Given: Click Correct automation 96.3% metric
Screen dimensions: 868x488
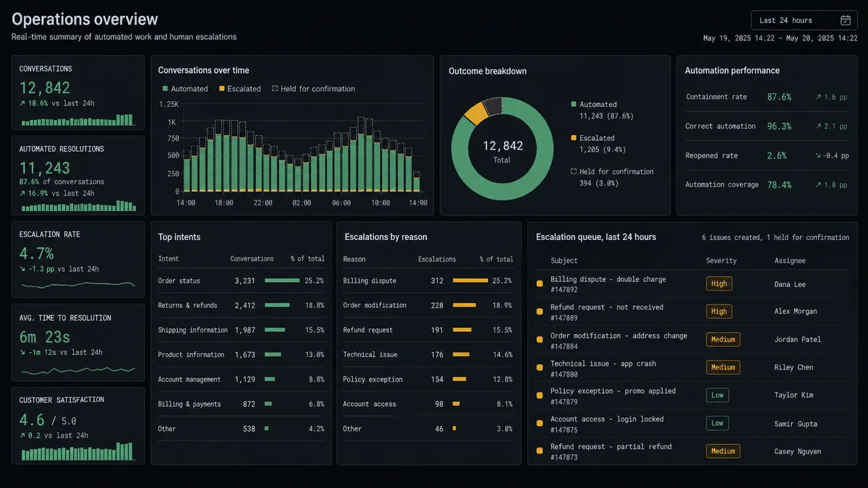Looking at the screenshot, I should click(767, 126).
